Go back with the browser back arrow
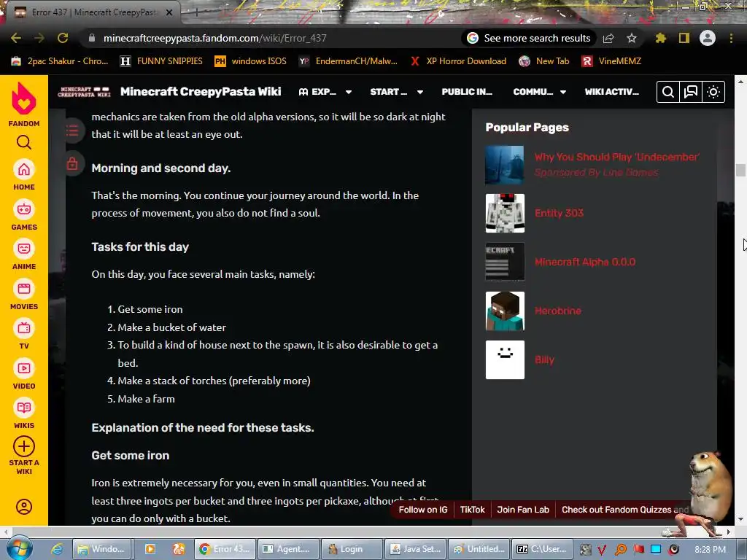The height and width of the screenshot is (560, 747). [16, 38]
